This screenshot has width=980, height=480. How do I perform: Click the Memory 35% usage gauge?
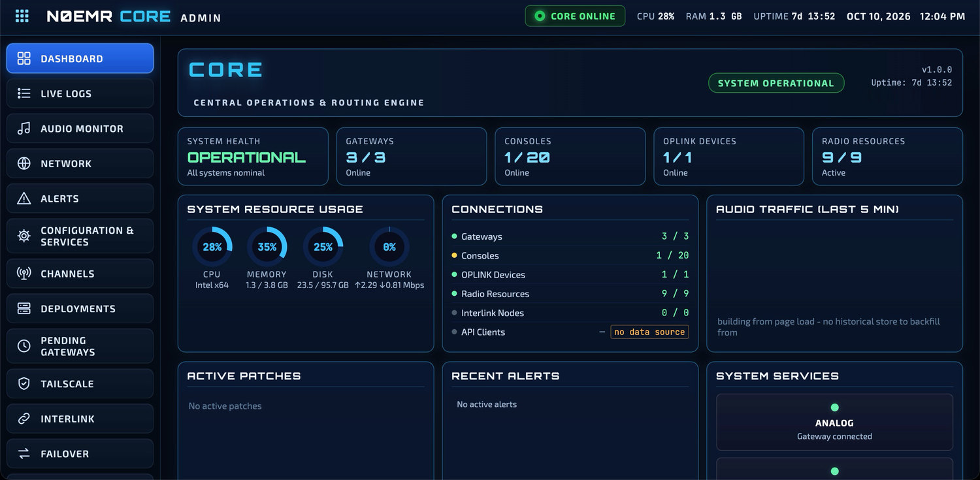267,247
